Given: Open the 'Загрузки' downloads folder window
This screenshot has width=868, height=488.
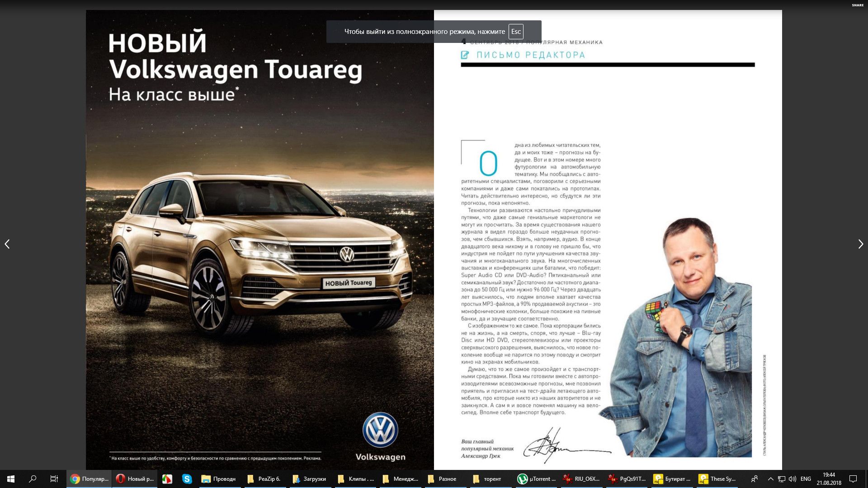Looking at the screenshot, I should click(x=310, y=479).
